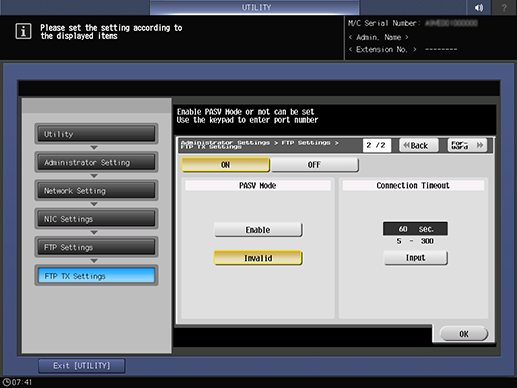This screenshot has height=388, width=517.
Task: Click Exit [UTILITY] button
Action: (82, 366)
